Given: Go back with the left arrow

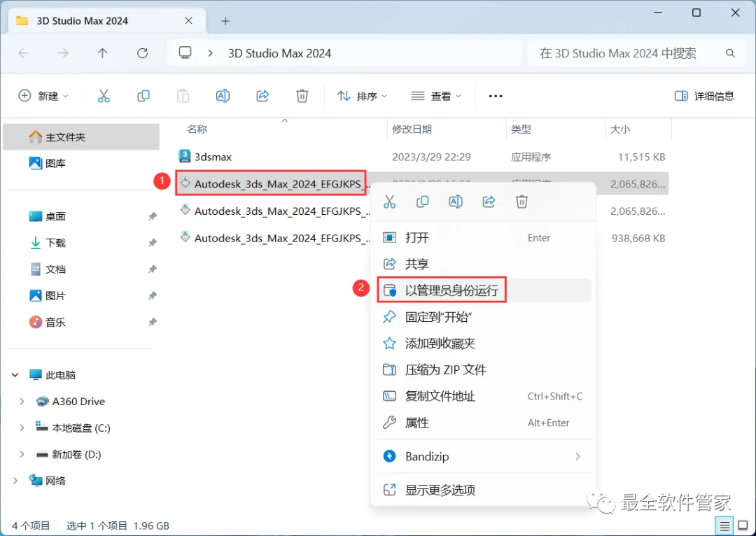Looking at the screenshot, I should pyautogui.click(x=23, y=53).
